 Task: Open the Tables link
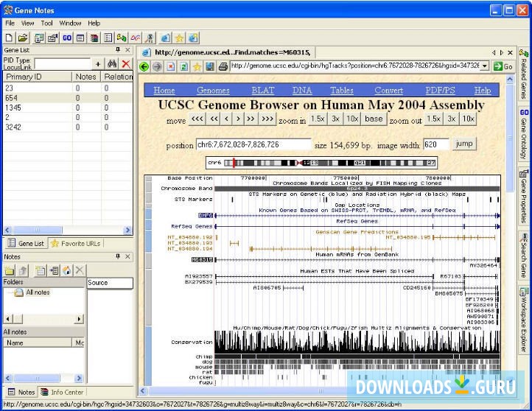(x=342, y=90)
